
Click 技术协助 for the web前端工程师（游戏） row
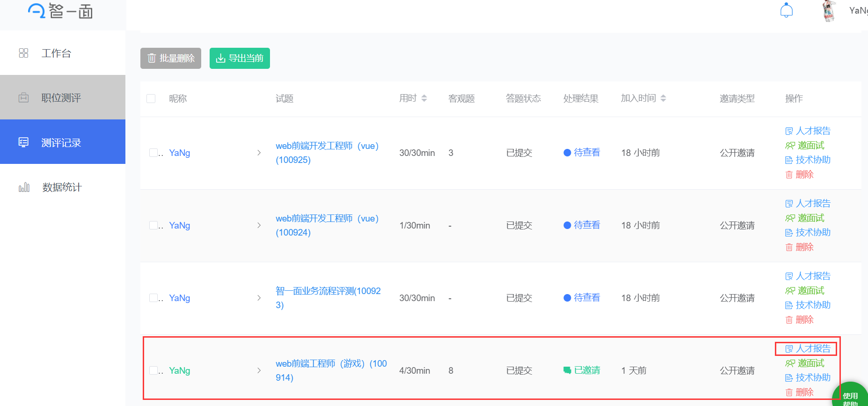[x=808, y=377]
